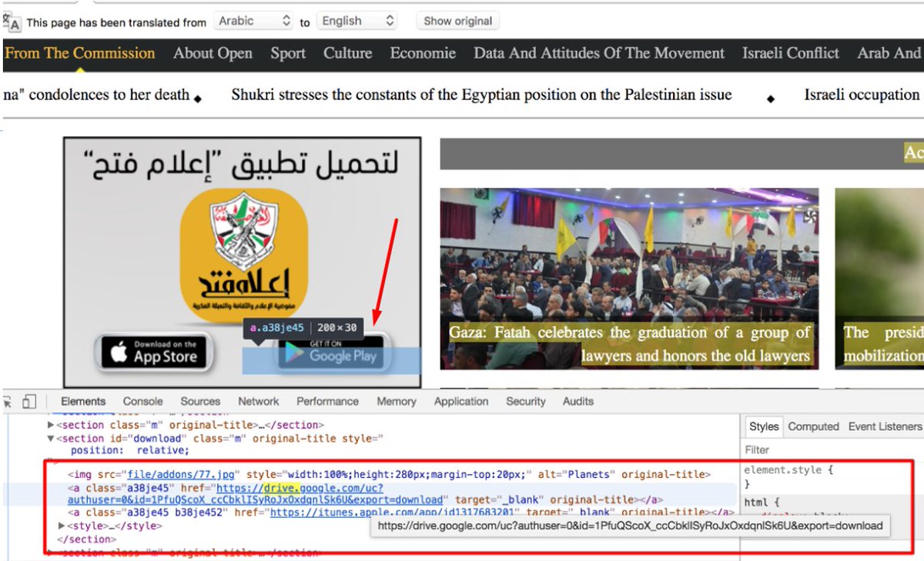Open the Arabic source language dropdown
924x561 pixels.
click(254, 21)
